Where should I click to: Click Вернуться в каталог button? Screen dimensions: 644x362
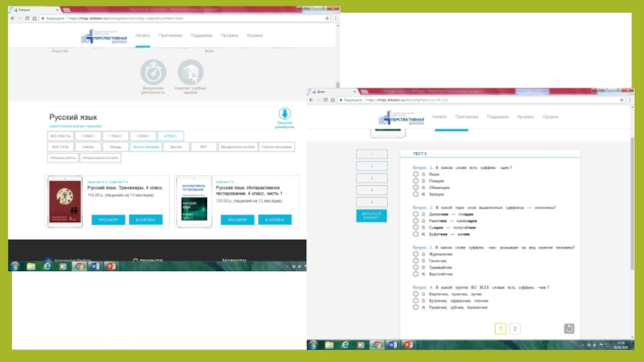click(x=371, y=216)
